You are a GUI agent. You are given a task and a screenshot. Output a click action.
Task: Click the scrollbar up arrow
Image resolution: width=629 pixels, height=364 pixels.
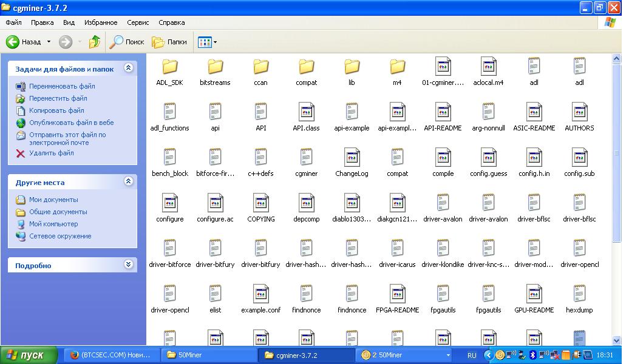click(x=617, y=58)
